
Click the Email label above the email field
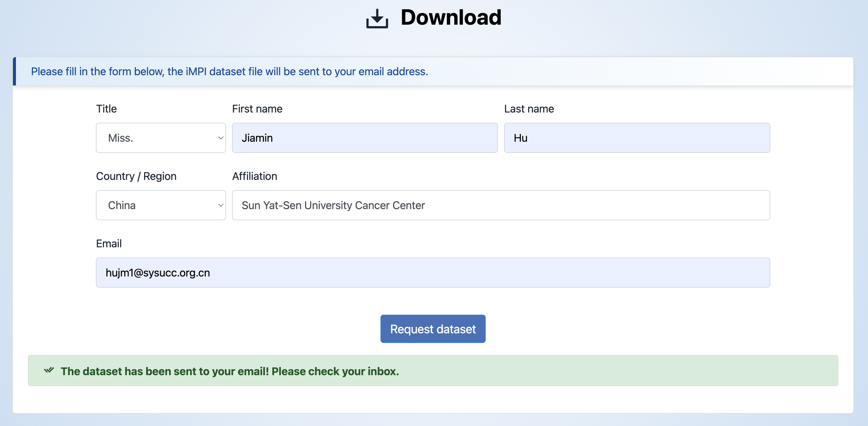(109, 243)
